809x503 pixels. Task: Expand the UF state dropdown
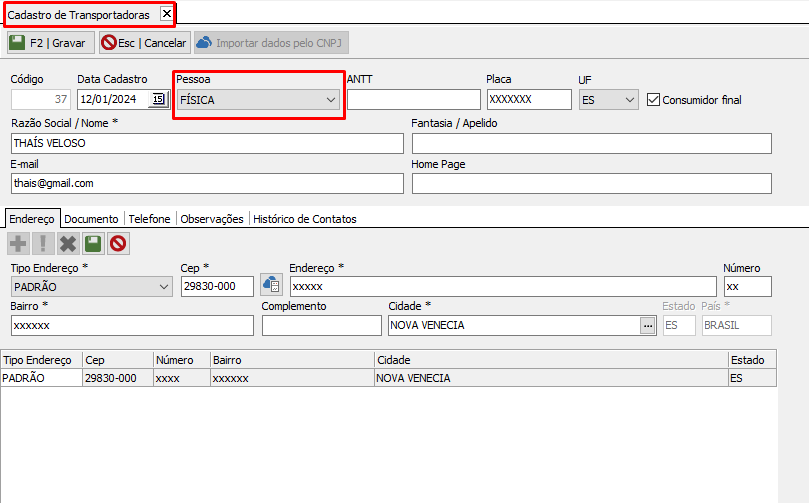[x=629, y=100]
